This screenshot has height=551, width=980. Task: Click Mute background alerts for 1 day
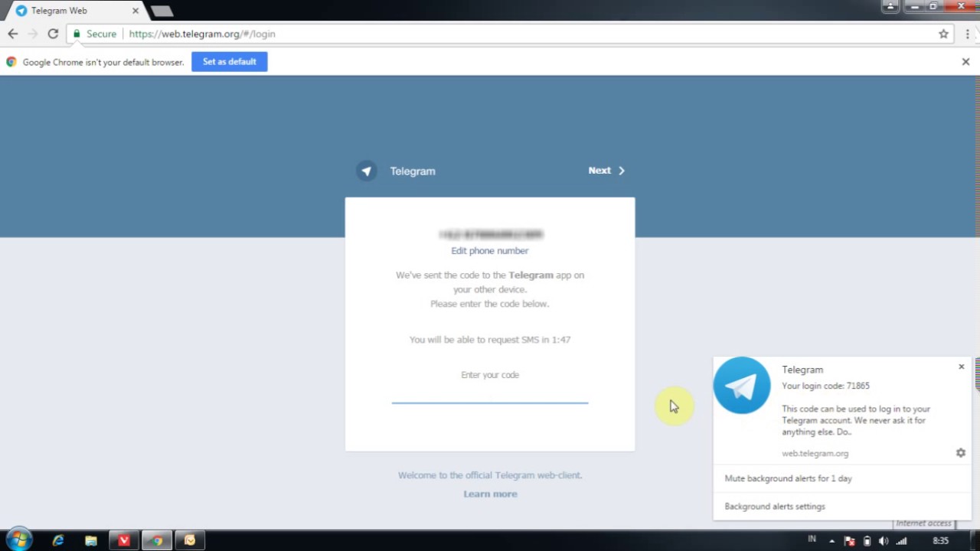coord(788,478)
